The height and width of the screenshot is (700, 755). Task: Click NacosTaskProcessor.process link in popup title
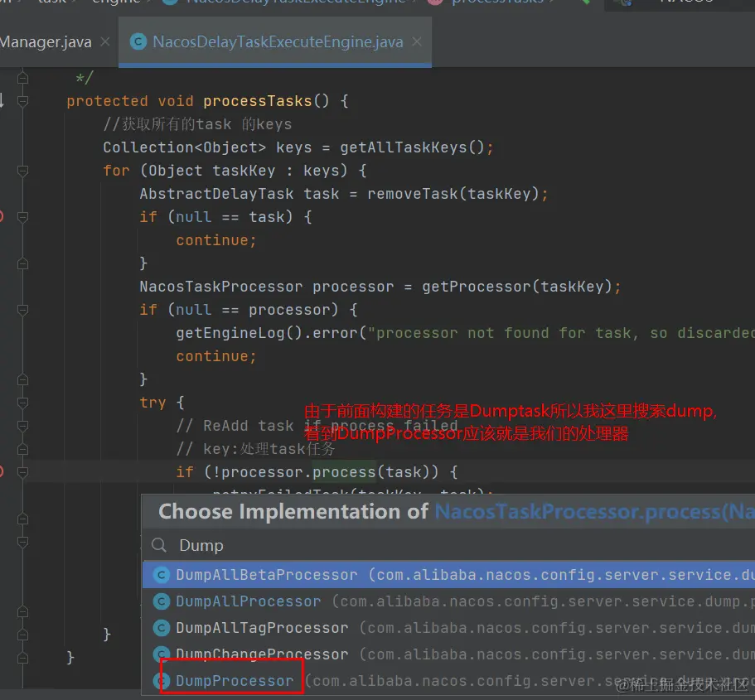point(595,511)
